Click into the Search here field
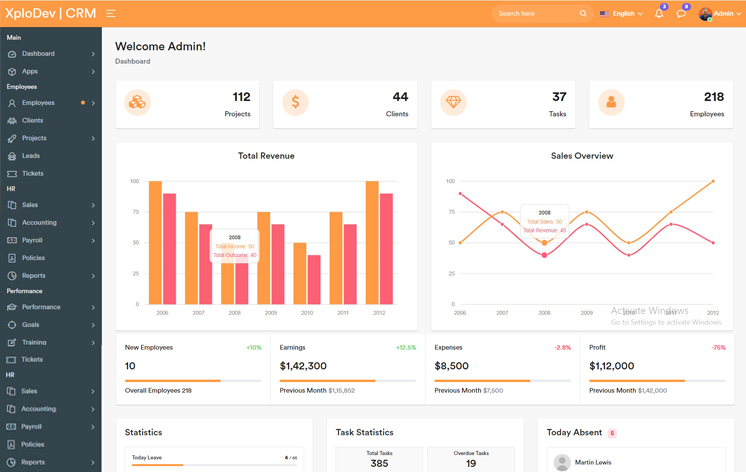 535,14
